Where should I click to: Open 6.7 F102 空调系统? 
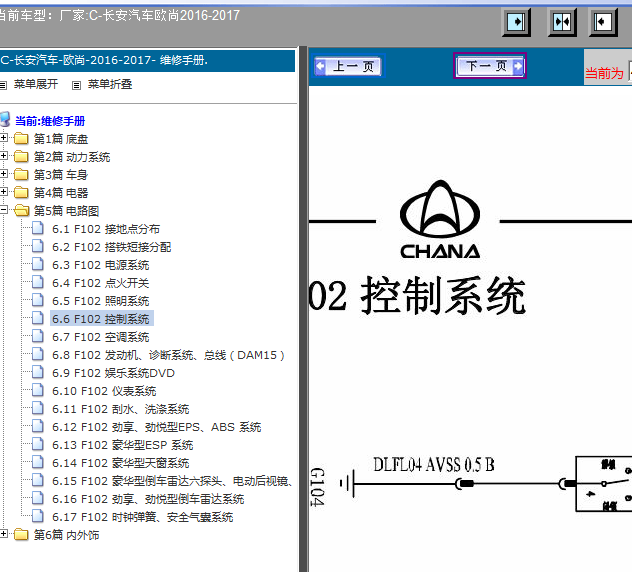[x=101, y=337]
